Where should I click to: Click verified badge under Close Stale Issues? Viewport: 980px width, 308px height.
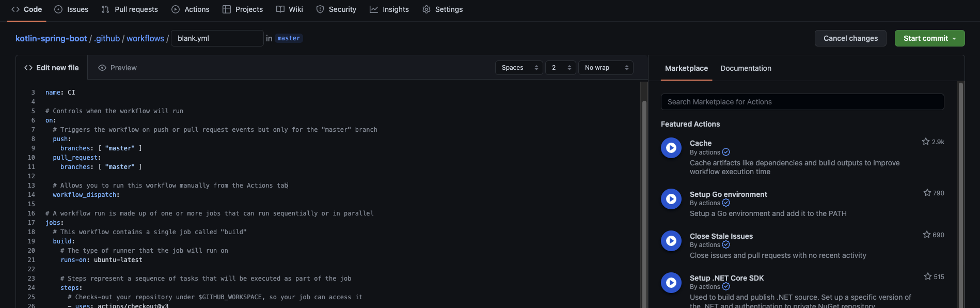(x=726, y=245)
